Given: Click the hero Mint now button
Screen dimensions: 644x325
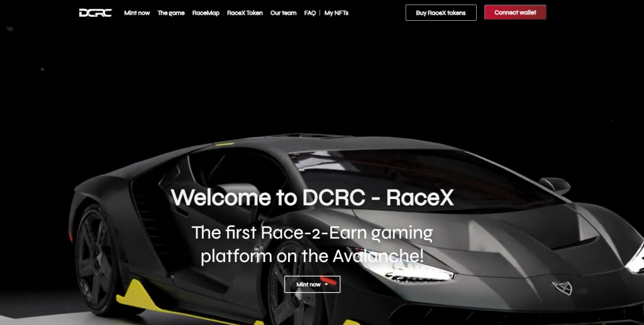Looking at the screenshot, I should (x=312, y=284).
